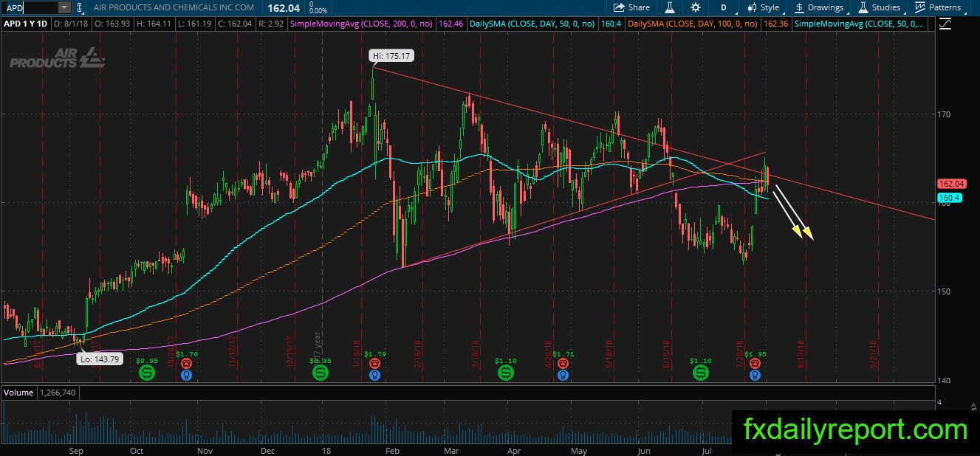Open chart settings gear icon

click(x=696, y=7)
